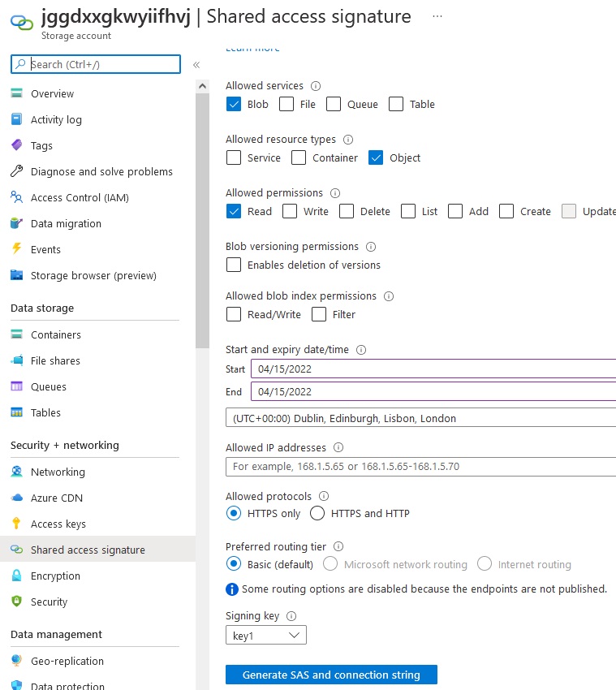
Task: Click the Azure CDN cloud icon
Action: tap(16, 498)
